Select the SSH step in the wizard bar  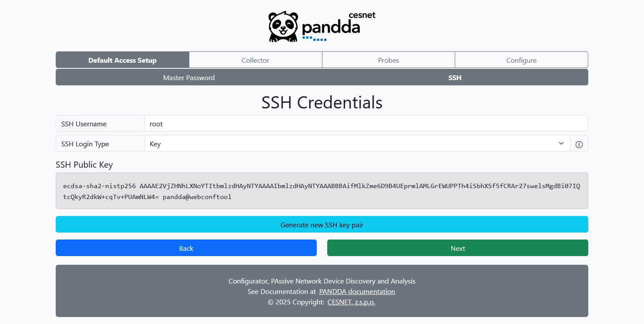pos(455,78)
